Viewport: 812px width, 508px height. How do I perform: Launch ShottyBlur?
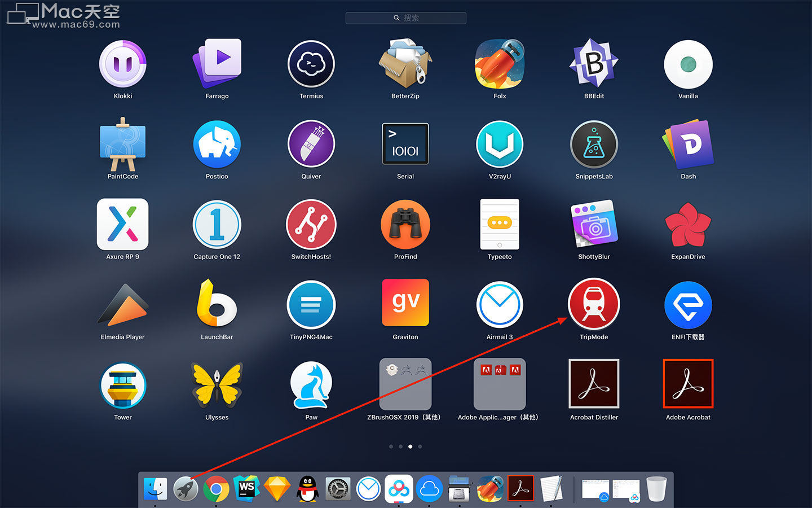click(x=594, y=224)
